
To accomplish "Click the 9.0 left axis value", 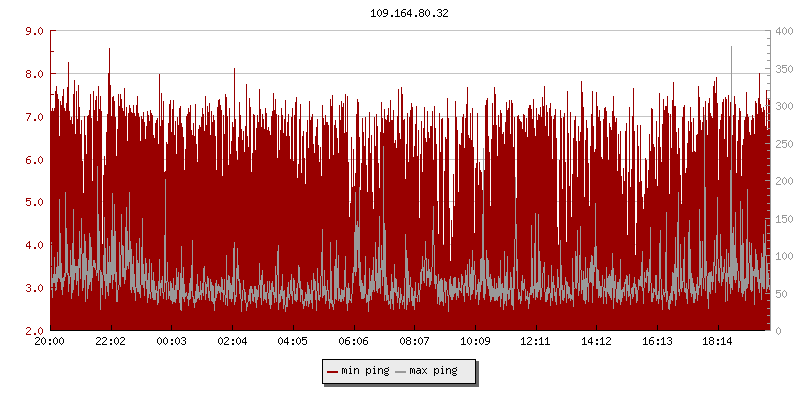I will (33, 31).
